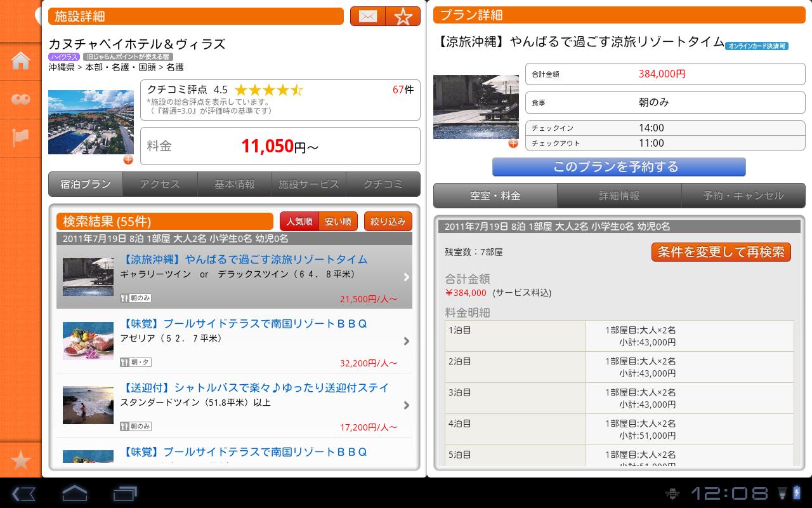The height and width of the screenshot is (508, 812).
Task: Open the 味覚 BBQ plan row arrow
Action: click(x=406, y=341)
